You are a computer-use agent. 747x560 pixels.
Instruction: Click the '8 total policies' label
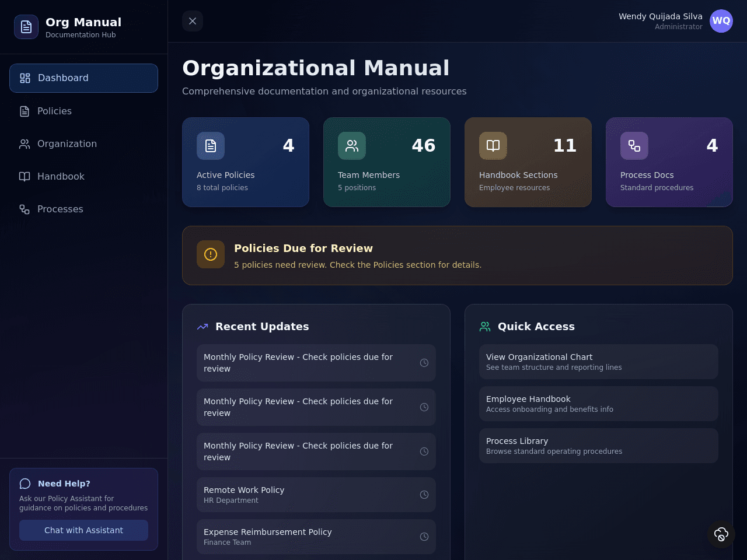(222, 188)
